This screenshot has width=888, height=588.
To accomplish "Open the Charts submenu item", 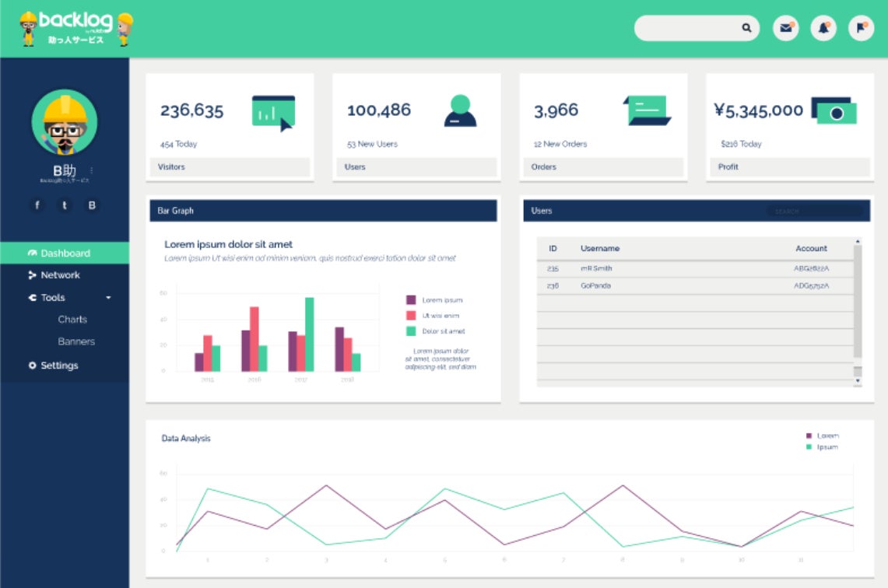I will pyautogui.click(x=72, y=319).
